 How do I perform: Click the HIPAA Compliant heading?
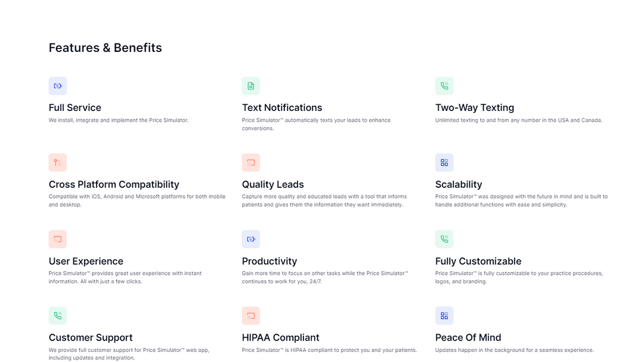(281, 338)
